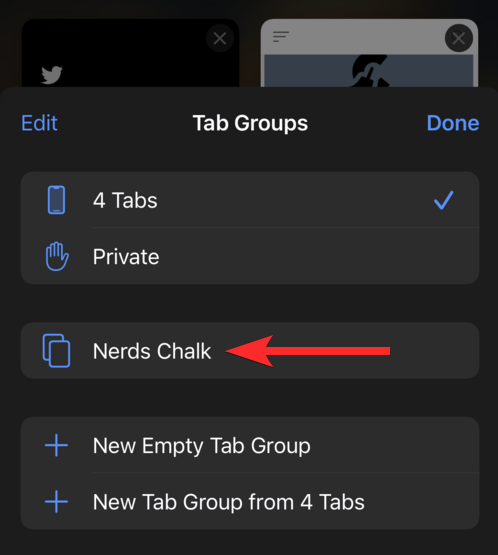Tap the phone icon beside 4 Tabs
498x555 pixels.
(x=56, y=200)
